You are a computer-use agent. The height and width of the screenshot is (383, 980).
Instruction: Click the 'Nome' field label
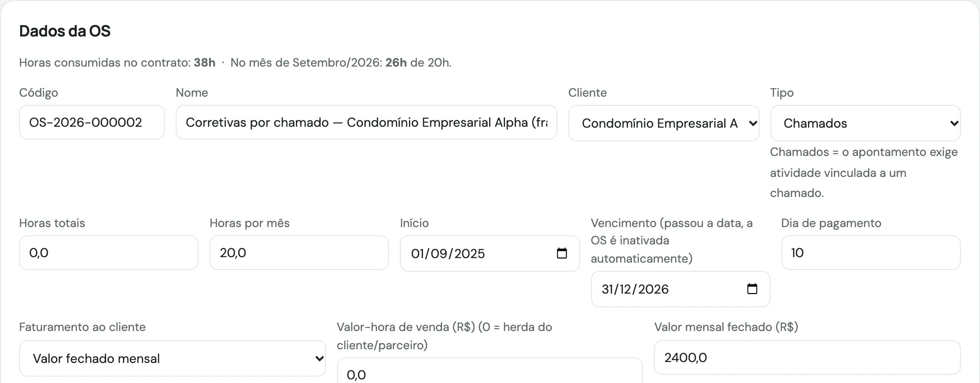tap(192, 93)
